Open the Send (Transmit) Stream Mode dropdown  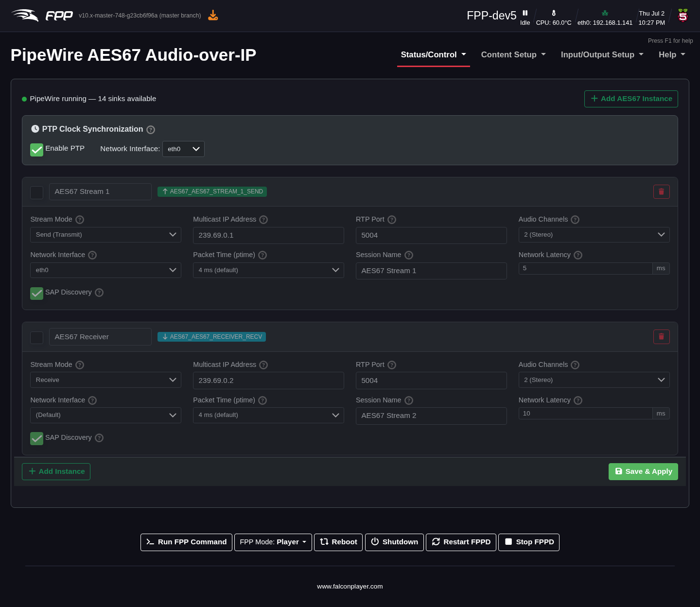point(105,235)
